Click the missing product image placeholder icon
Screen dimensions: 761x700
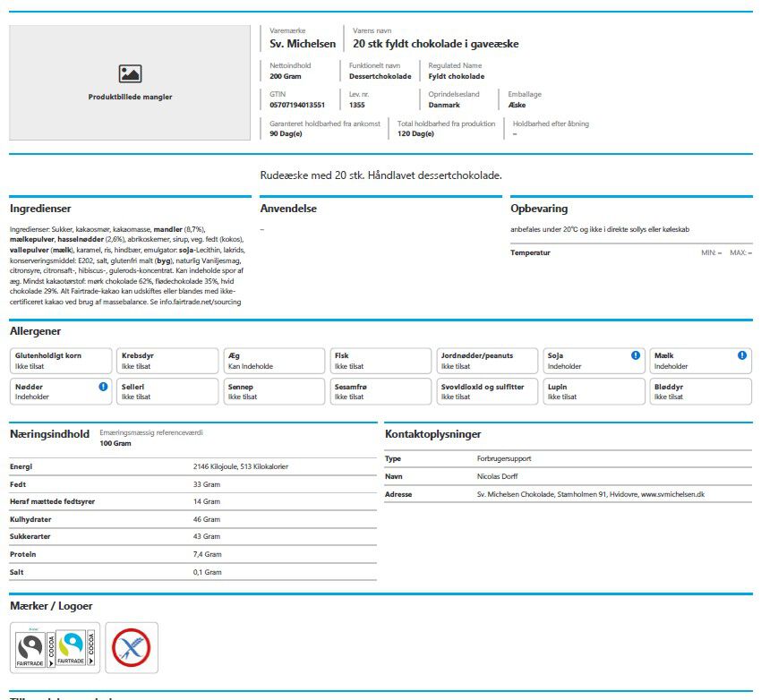pyautogui.click(x=130, y=73)
